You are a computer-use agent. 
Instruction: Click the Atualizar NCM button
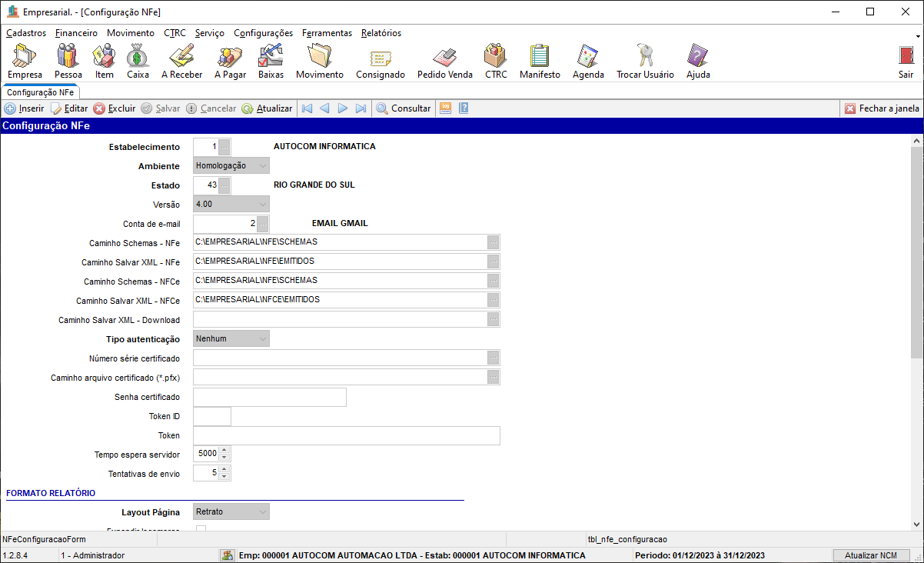coord(870,555)
